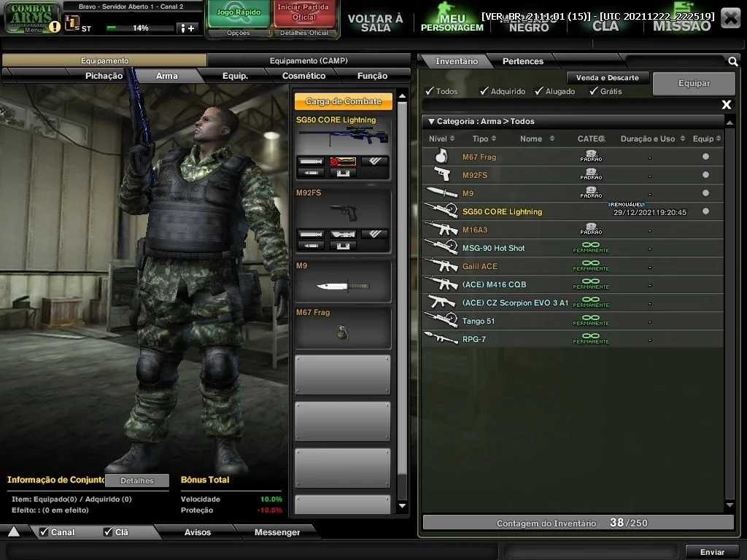This screenshot has width=747, height=560.
Task: Select the M9 knife icon in inventory
Action: coord(441,192)
